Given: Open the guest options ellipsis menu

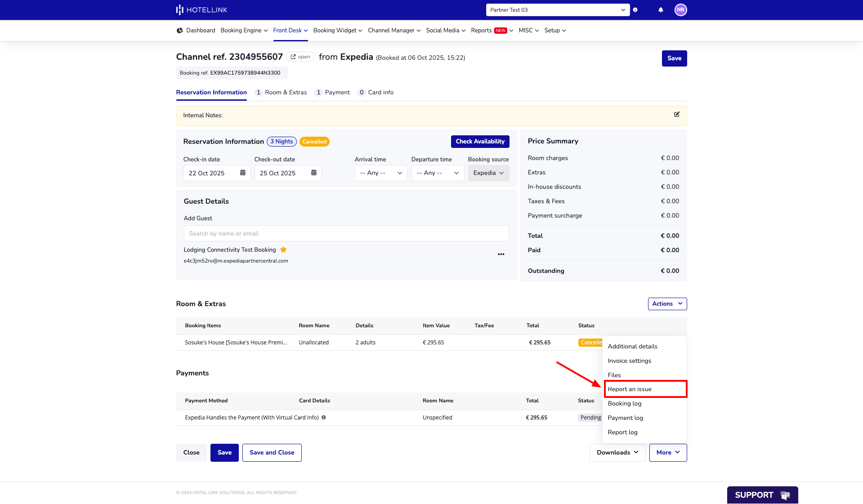Looking at the screenshot, I should pyautogui.click(x=501, y=254).
